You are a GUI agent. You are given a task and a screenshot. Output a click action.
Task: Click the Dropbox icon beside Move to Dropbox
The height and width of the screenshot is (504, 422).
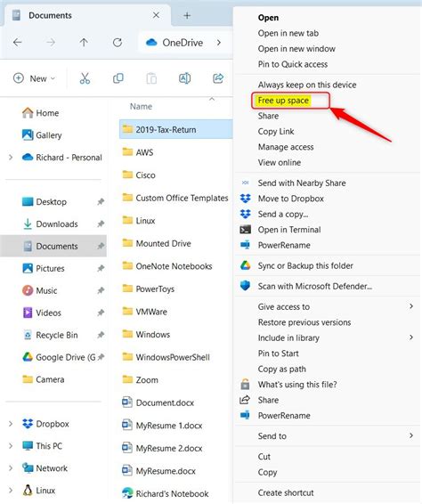(x=245, y=199)
